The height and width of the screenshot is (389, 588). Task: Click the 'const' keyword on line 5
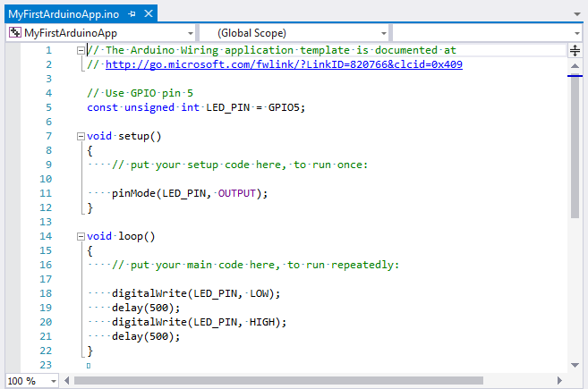102,107
